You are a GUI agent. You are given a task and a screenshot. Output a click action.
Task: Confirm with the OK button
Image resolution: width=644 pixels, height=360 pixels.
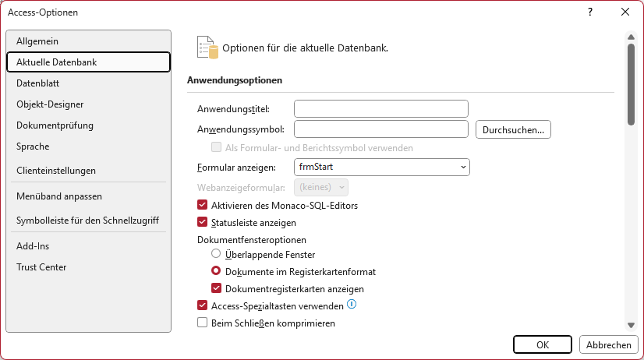(x=543, y=344)
